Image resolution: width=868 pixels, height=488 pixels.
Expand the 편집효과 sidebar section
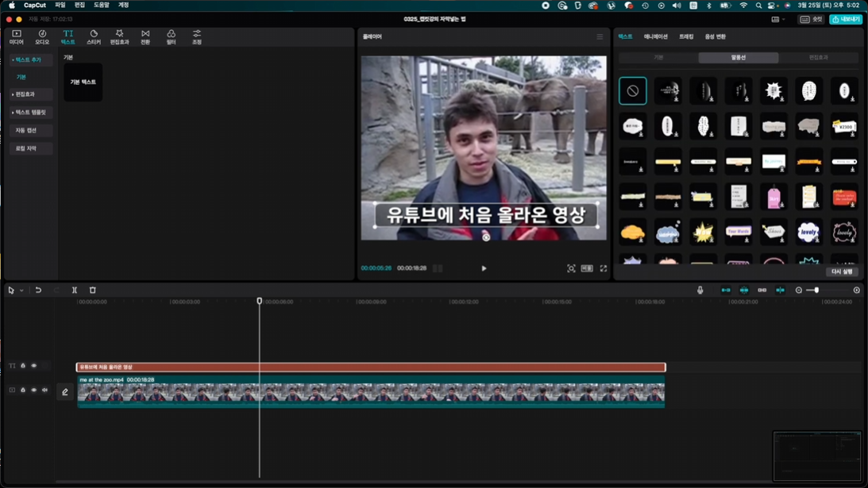30,94
